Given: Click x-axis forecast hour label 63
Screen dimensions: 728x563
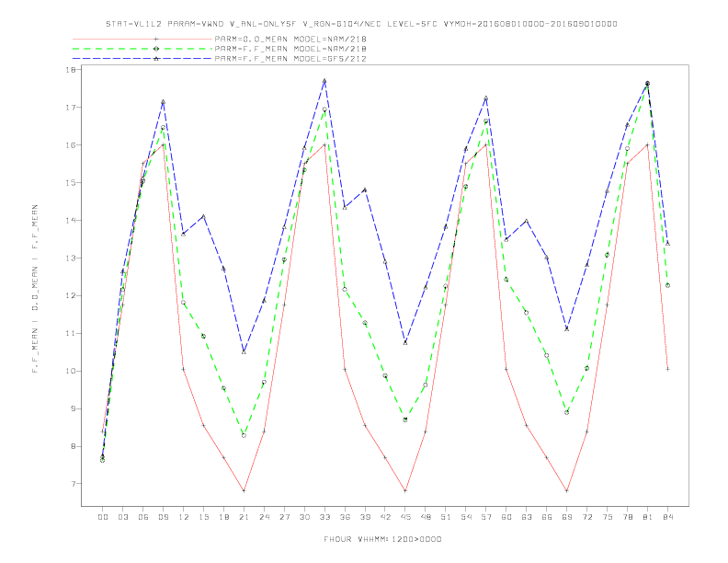Looking at the screenshot, I should tap(527, 517).
